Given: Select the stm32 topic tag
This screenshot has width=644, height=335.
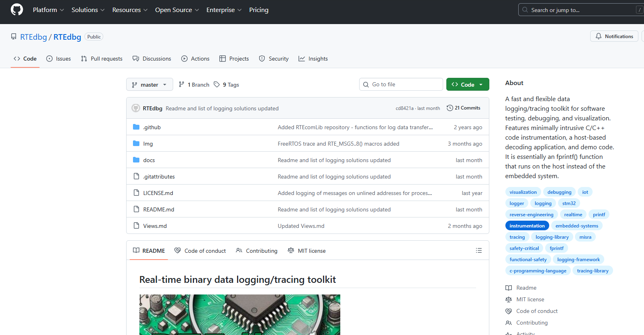Looking at the screenshot, I should [x=569, y=203].
